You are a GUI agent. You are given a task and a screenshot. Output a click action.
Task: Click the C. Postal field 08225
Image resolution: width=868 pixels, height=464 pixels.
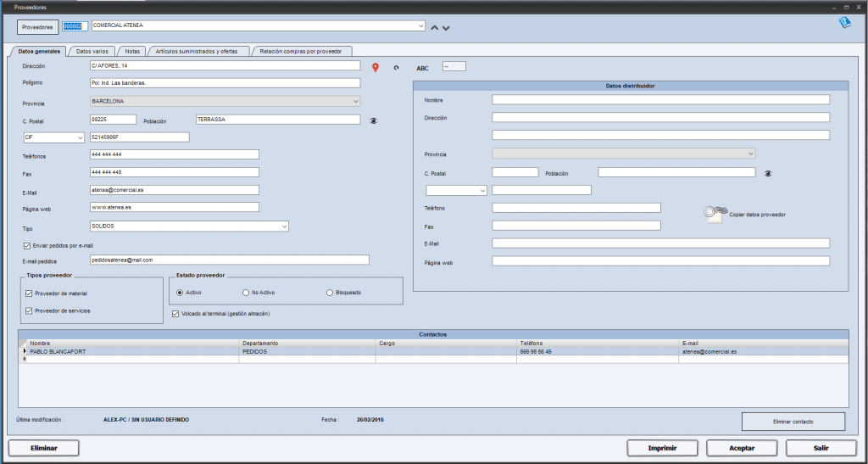pyautogui.click(x=113, y=120)
